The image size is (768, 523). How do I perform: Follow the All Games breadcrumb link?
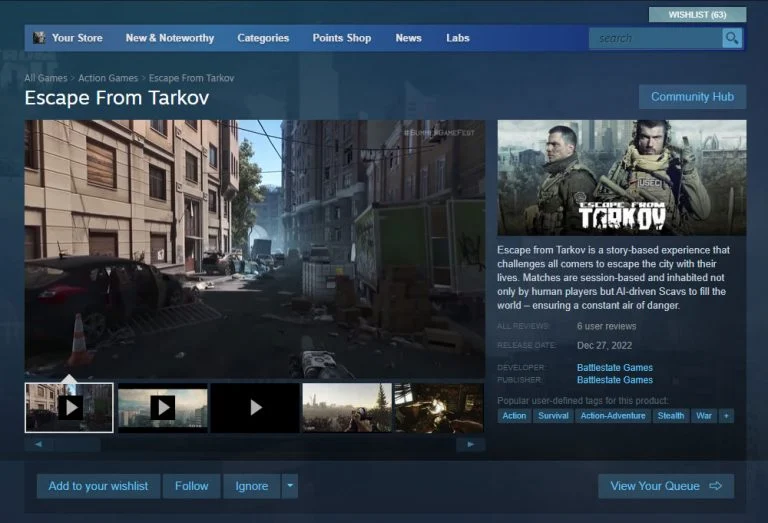coord(46,78)
